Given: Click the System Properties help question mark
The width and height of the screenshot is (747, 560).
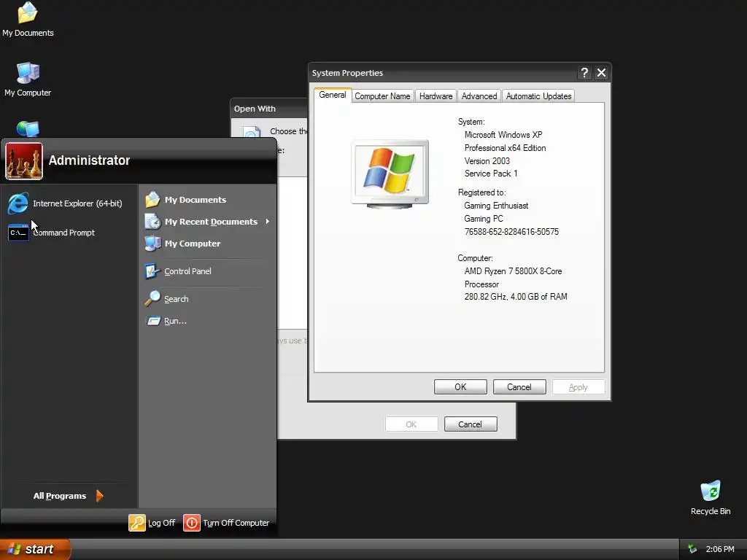Looking at the screenshot, I should click(x=584, y=73).
